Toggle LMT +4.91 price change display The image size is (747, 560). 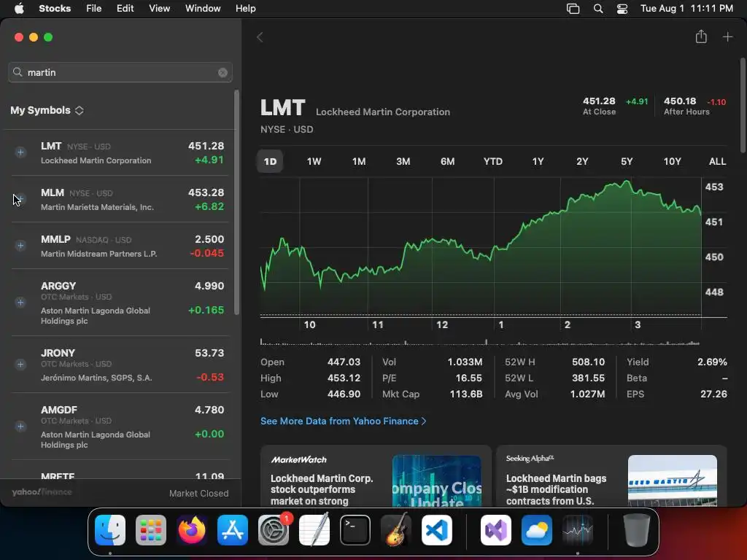coord(209,160)
